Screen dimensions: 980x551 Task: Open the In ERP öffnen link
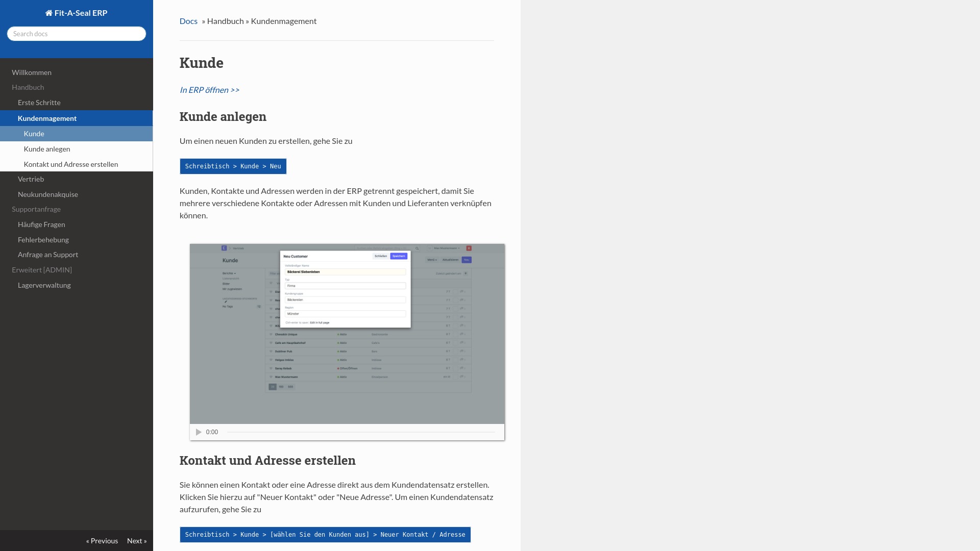tap(209, 90)
